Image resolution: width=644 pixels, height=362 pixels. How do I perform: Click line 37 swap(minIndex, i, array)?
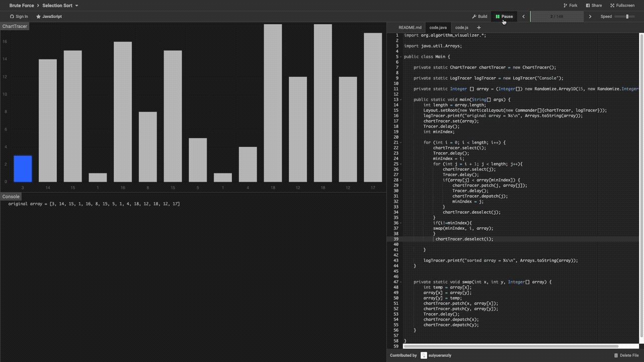[x=463, y=228]
